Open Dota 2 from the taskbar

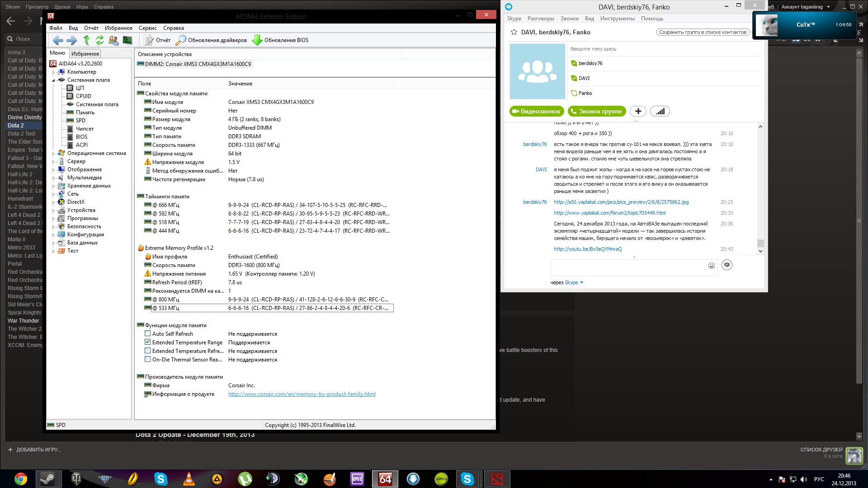(497, 479)
